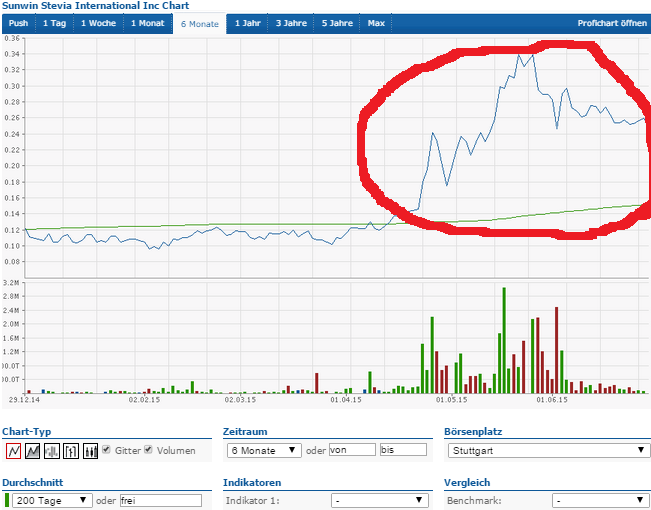Screen dimensions: 651x510
Task: Click the tallest red volume bar
Action: tap(556, 350)
